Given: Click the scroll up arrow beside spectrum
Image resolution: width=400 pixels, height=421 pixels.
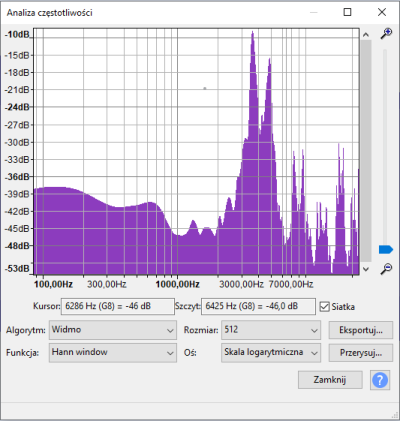Looking at the screenshot, I should click(x=366, y=35).
